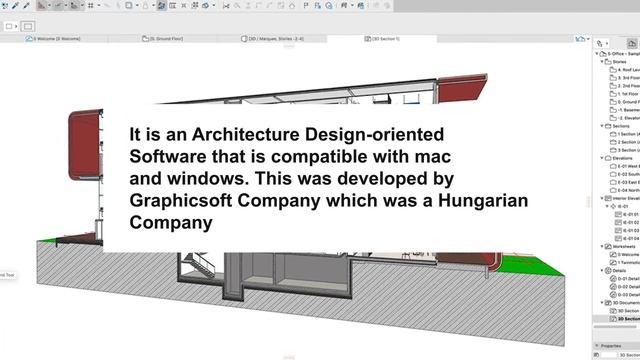Open the 0 Welcome worksheet in navigator
The image size is (640, 360).
(x=624, y=255)
